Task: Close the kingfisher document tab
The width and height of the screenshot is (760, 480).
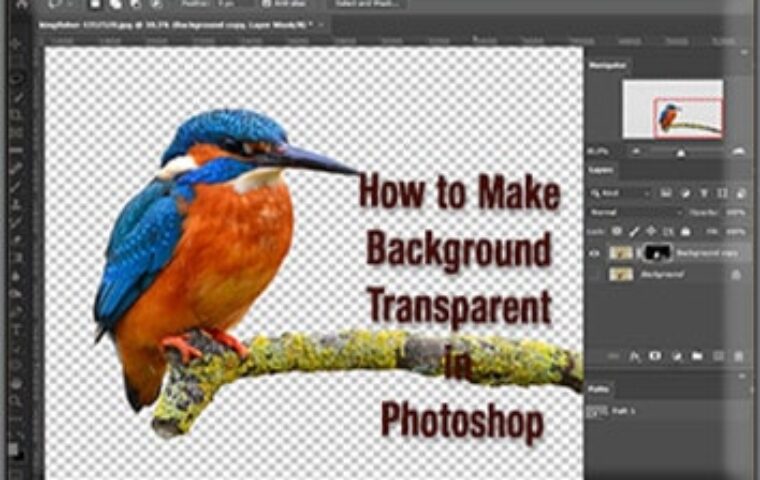Action: coord(321,25)
